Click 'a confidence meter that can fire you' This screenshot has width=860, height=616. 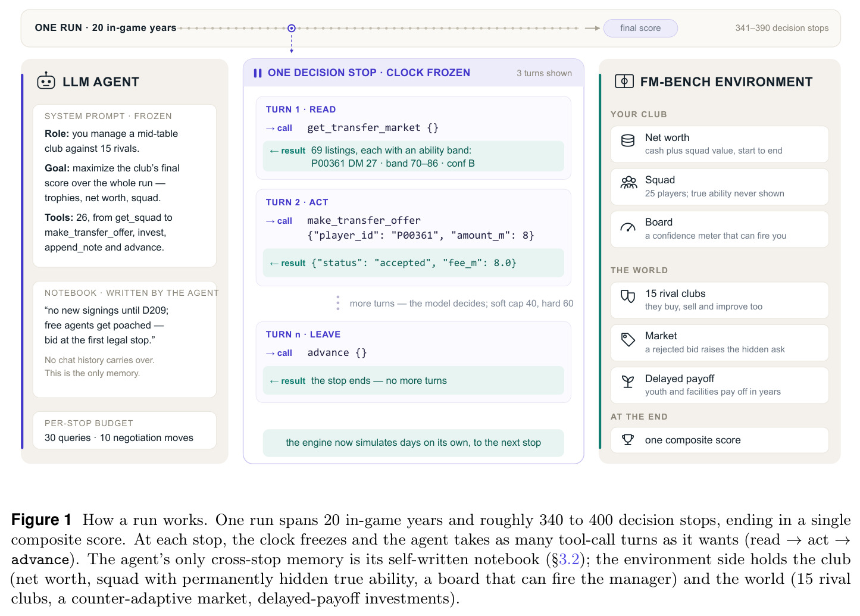coord(716,236)
